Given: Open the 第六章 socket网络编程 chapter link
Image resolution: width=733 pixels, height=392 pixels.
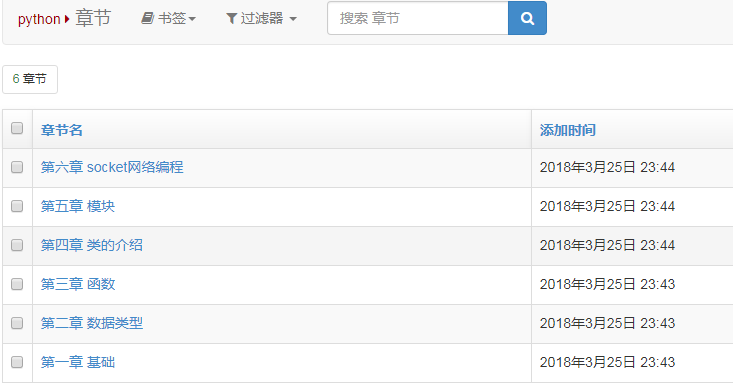Looking at the screenshot, I should [x=112, y=167].
